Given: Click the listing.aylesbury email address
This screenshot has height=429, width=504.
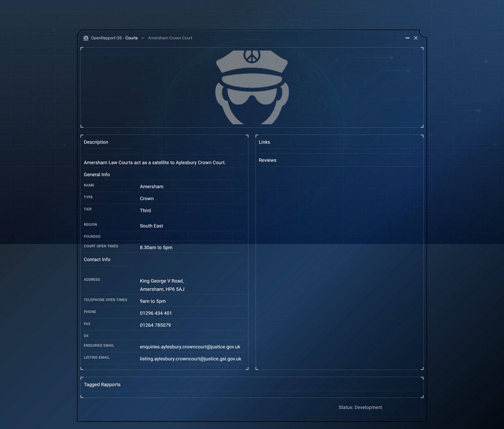Looking at the screenshot, I should pos(191,359).
